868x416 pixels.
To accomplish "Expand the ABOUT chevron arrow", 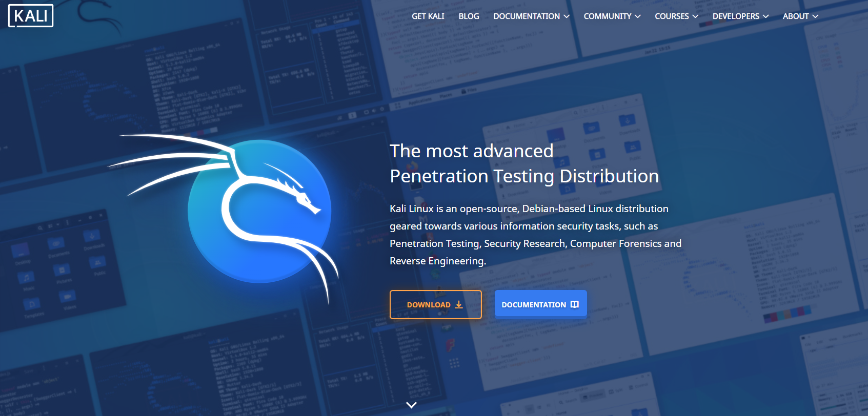I will [815, 16].
